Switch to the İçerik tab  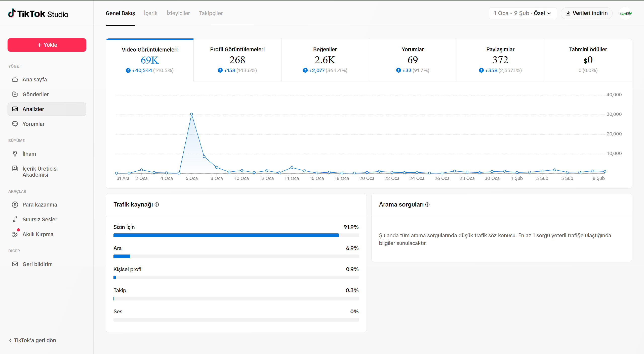pyautogui.click(x=151, y=13)
